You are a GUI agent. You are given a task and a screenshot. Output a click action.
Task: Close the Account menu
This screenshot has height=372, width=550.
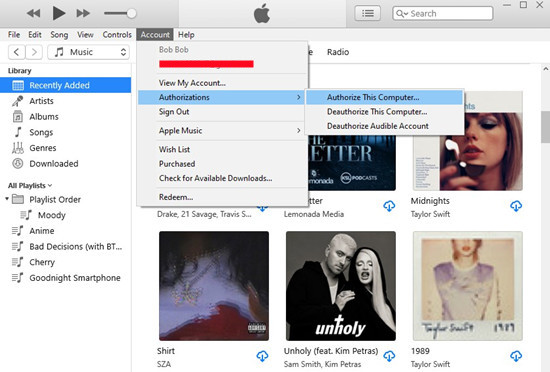[x=155, y=35]
